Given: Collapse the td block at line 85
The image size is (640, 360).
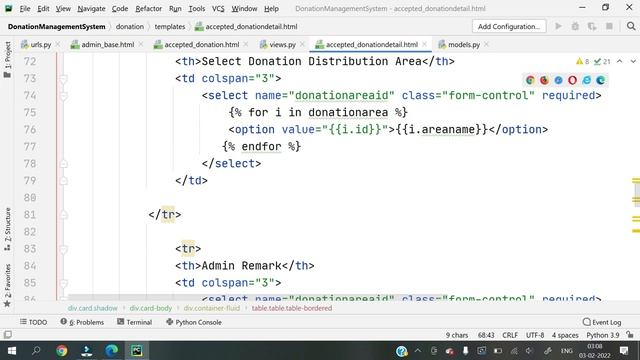Looking at the screenshot, I should pos(64,283).
